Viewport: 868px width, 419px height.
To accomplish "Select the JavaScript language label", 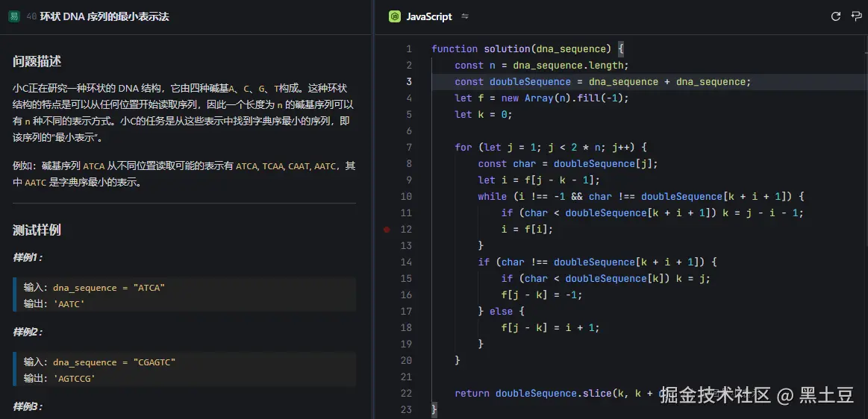I will click(x=429, y=16).
